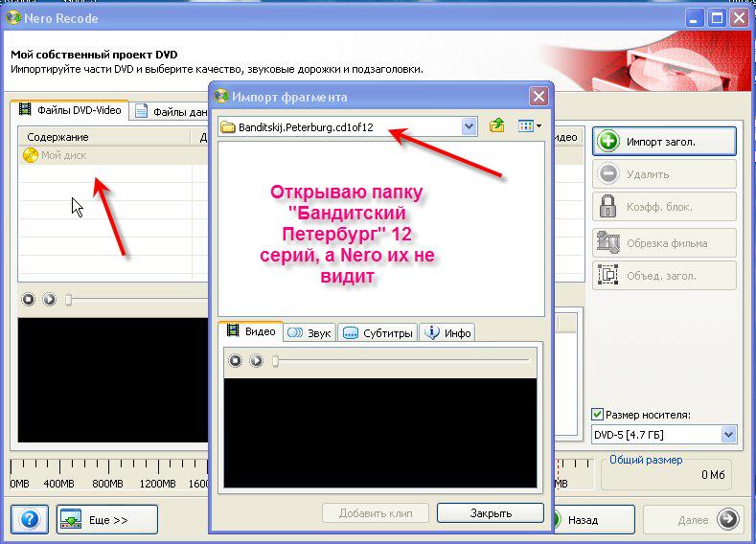The width and height of the screenshot is (756, 544).
Task: Click the info icon on Инфо tab
Action: coord(432,332)
